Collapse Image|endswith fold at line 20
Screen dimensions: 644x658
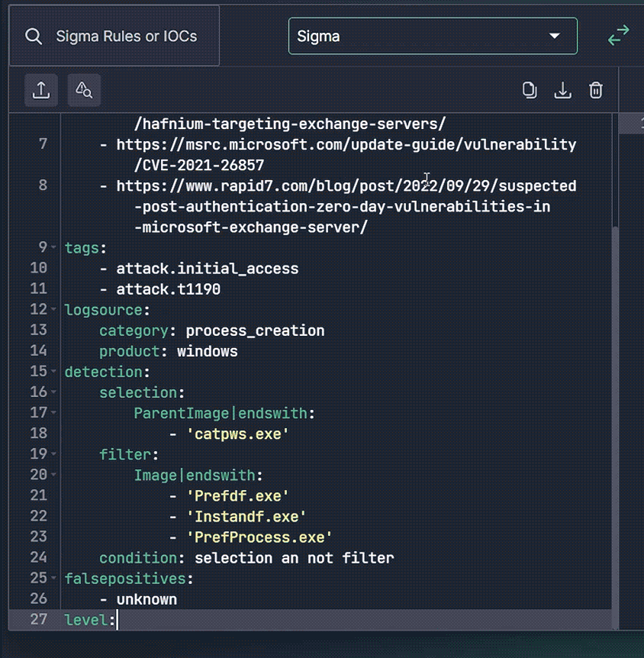pos(53,475)
